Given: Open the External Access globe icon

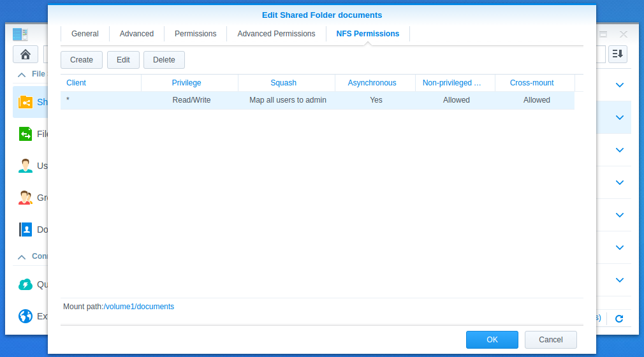Looking at the screenshot, I should 26,316.
